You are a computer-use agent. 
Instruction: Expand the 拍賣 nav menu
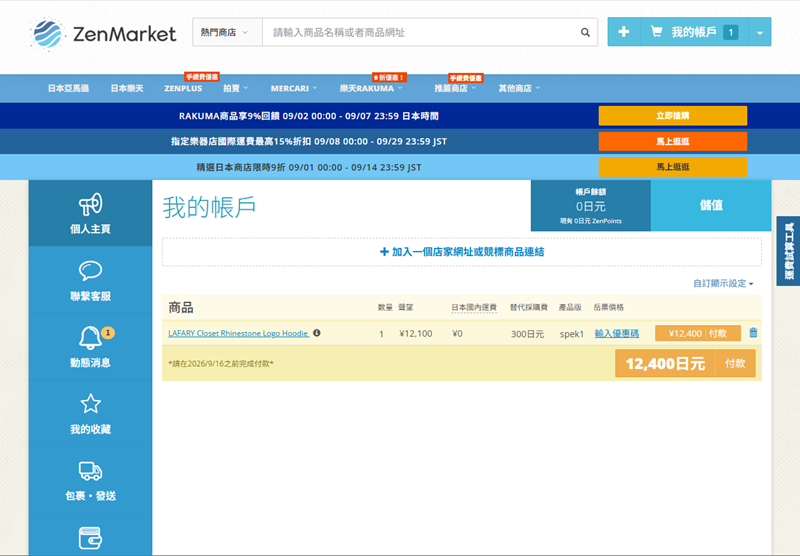[x=235, y=88]
